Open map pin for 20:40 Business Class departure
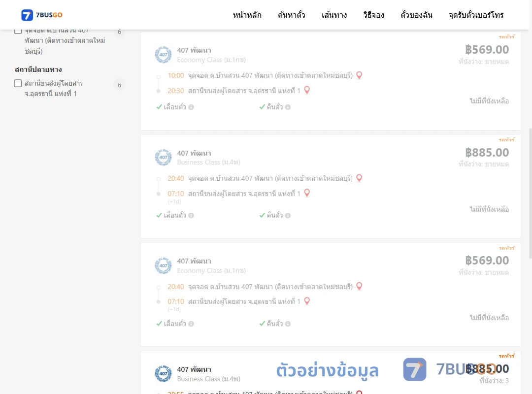This screenshot has width=532, height=394. 359,178
